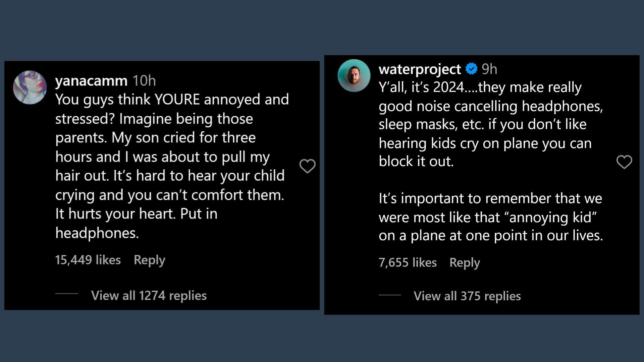Select the like count 7,655 on waterproject's post
The height and width of the screenshot is (362, 644).
tap(407, 262)
